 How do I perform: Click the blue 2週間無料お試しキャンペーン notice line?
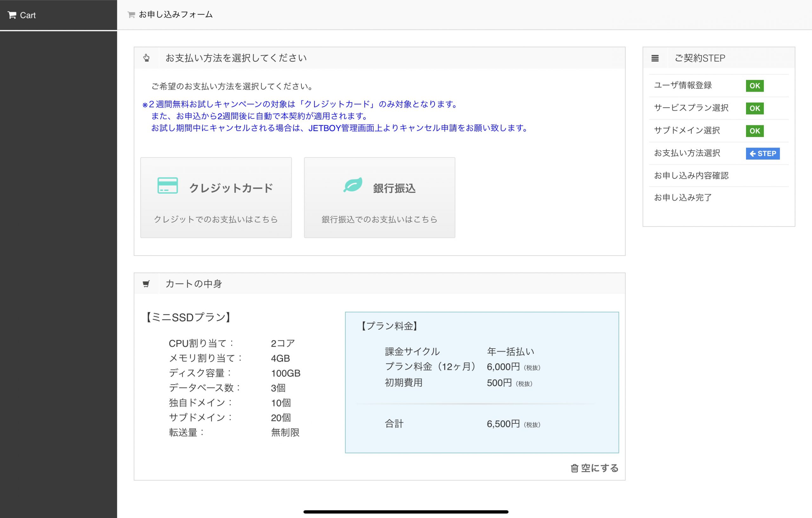click(299, 104)
